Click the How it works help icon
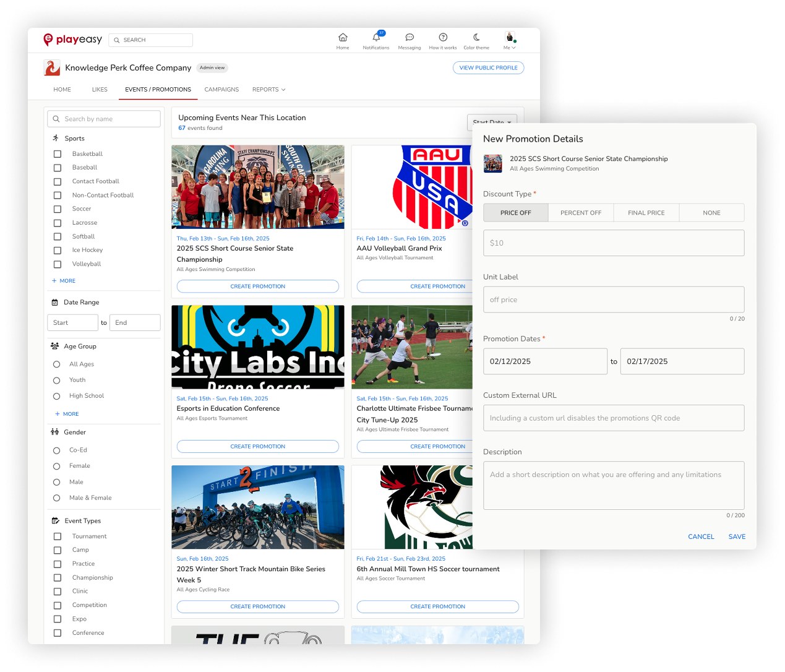Image resolution: width=785 pixels, height=672 pixels. click(x=443, y=38)
